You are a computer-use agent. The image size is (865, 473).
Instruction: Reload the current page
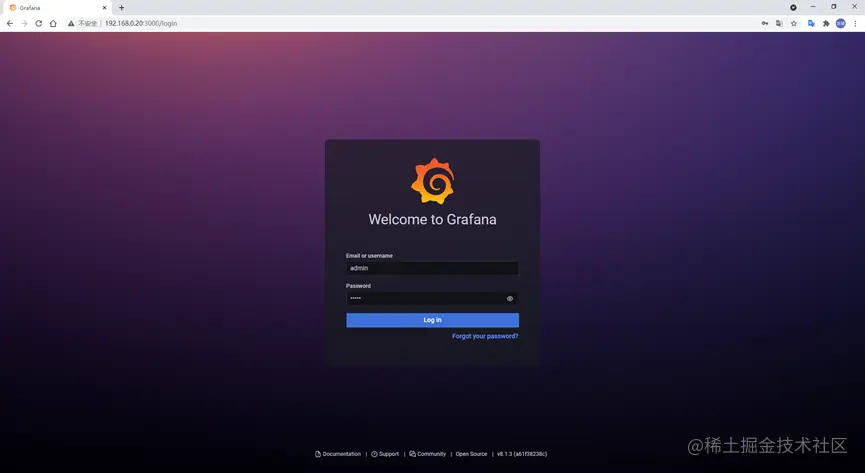39,23
